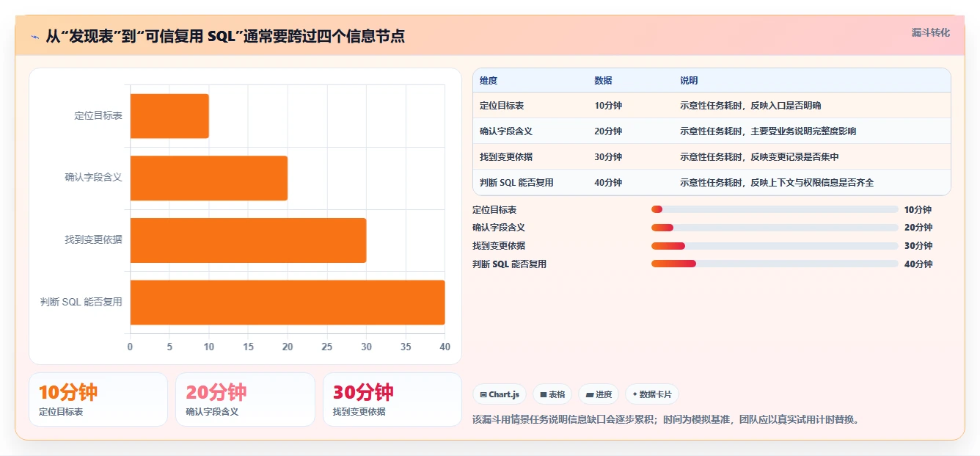The image size is (980, 456).
Task: Click the 维度 table column header
Action: click(x=489, y=81)
